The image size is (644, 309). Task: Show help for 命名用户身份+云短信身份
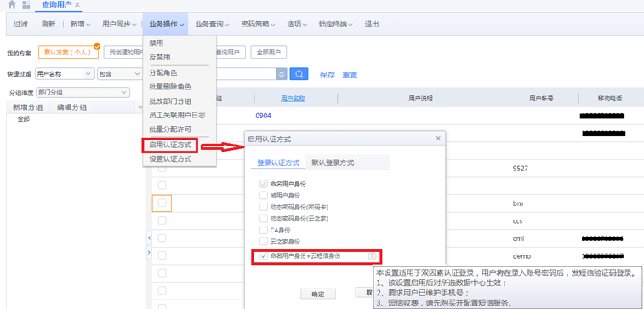point(372,256)
